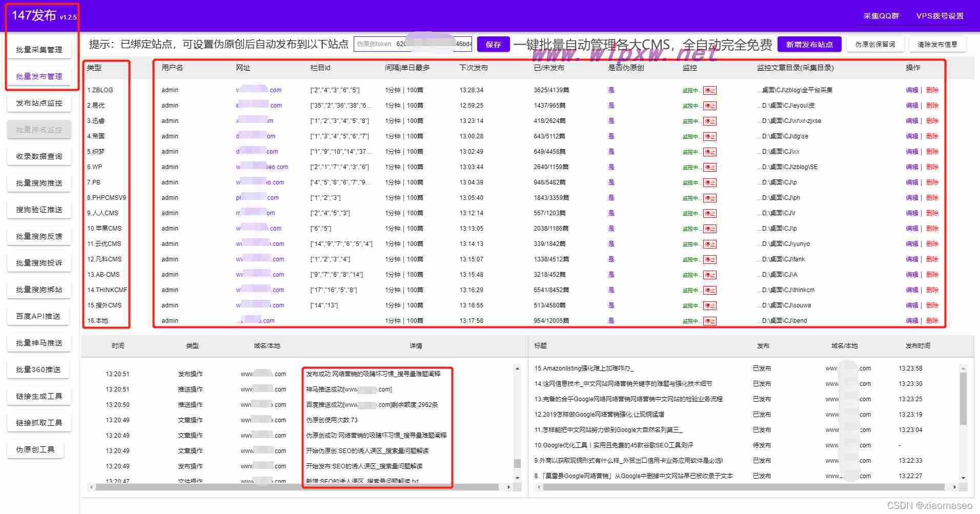Screen dimensions: 980x514
Task: Stop monitoring on the 8.PHPCMSV9 row
Action: click(x=710, y=198)
